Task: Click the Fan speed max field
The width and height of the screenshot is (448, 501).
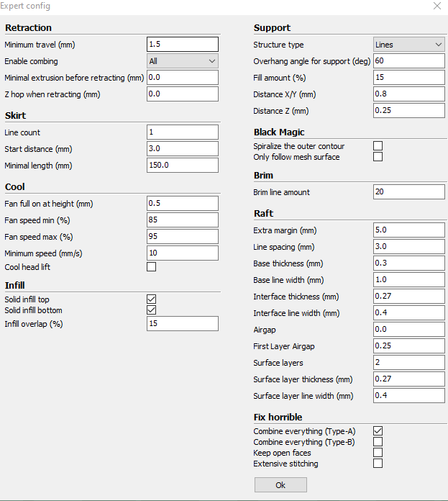Action: 182,237
